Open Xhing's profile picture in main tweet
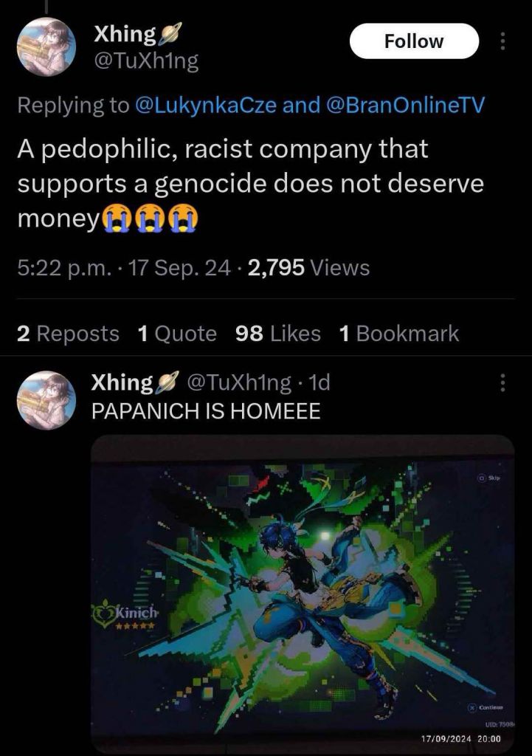Screen dimensions: 532x756 (46, 47)
